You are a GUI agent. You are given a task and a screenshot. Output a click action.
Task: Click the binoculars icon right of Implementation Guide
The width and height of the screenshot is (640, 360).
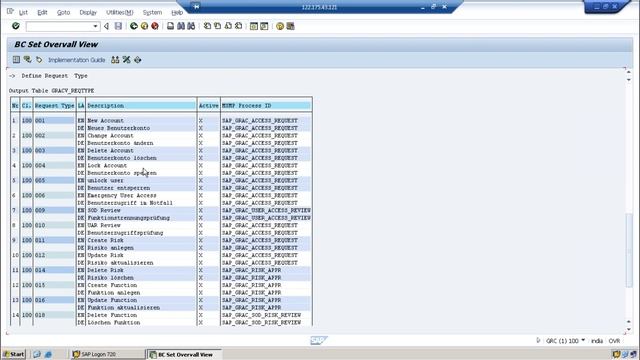point(115,60)
